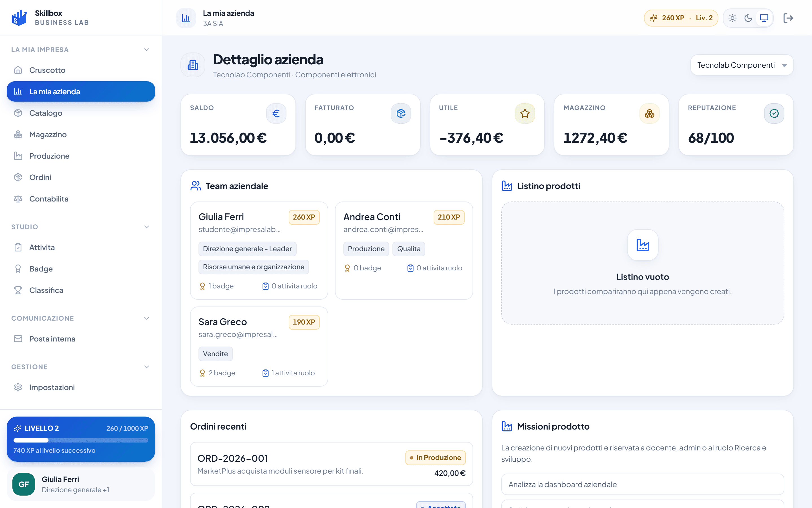Click the Reputazione score 68/100
812x508 pixels.
pos(711,138)
